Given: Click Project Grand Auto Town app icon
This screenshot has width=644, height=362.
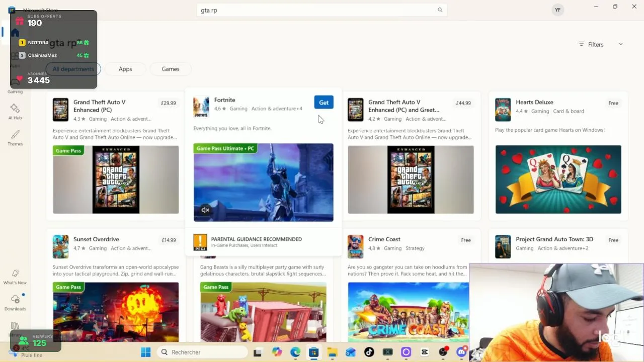Looking at the screenshot, I should [503, 247].
